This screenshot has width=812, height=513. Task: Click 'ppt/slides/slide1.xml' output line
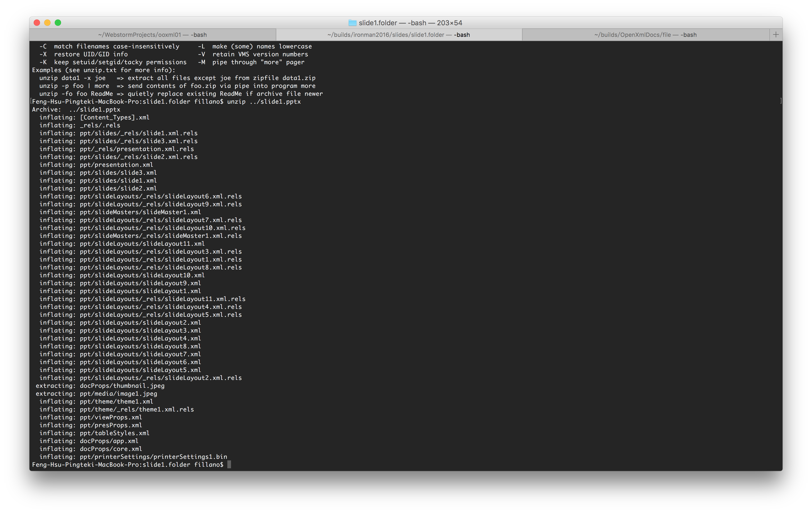point(98,181)
